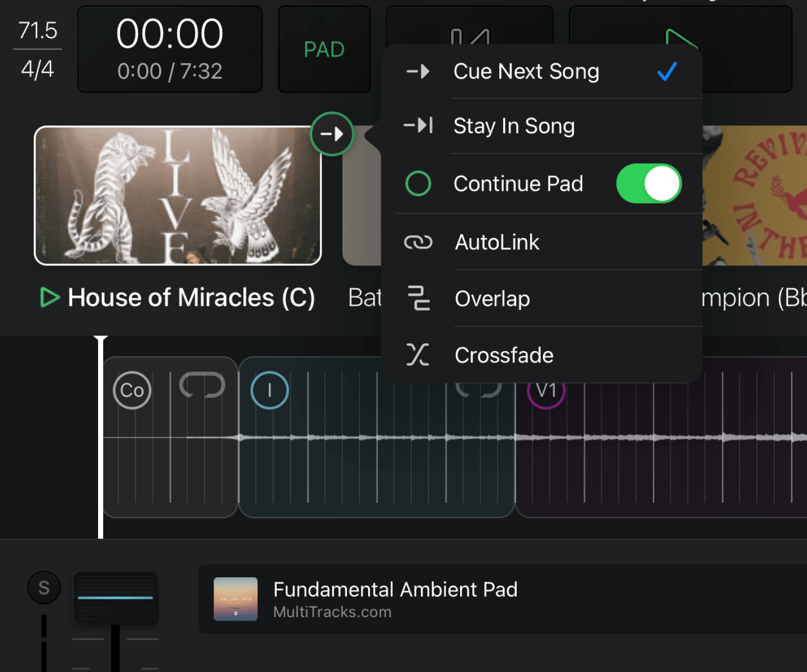Click the AutoLink chain icon
Image resolution: width=807 pixels, height=672 pixels.
pyautogui.click(x=418, y=242)
